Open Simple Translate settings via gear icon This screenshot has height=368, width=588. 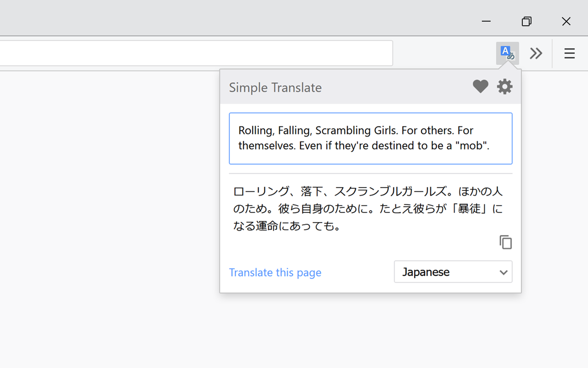pyautogui.click(x=504, y=86)
